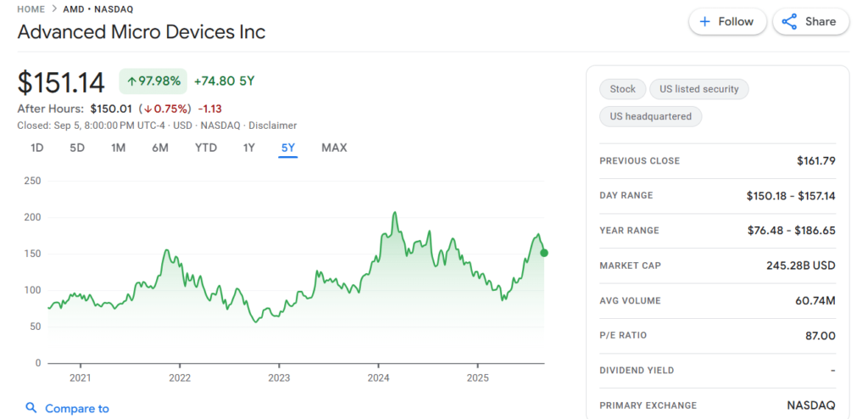Click the DIVIDEND YIELD label
This screenshot has height=419, width=868.
[637, 370]
